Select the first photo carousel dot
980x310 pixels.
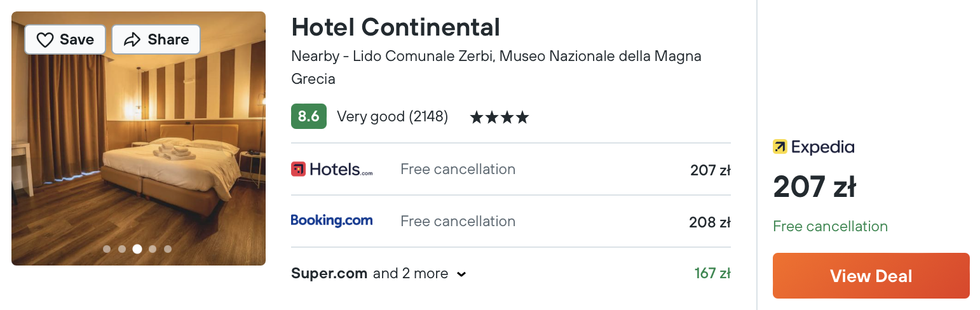[x=107, y=249]
